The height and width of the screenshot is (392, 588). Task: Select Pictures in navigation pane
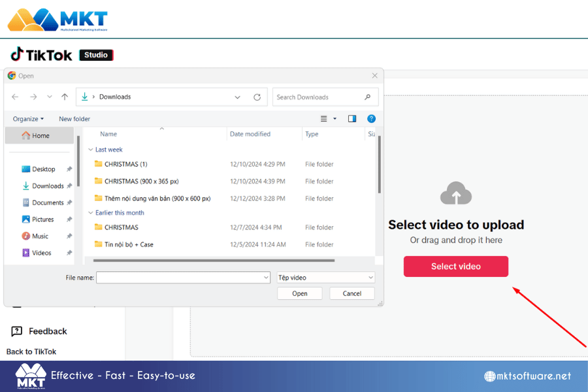pyautogui.click(x=42, y=220)
